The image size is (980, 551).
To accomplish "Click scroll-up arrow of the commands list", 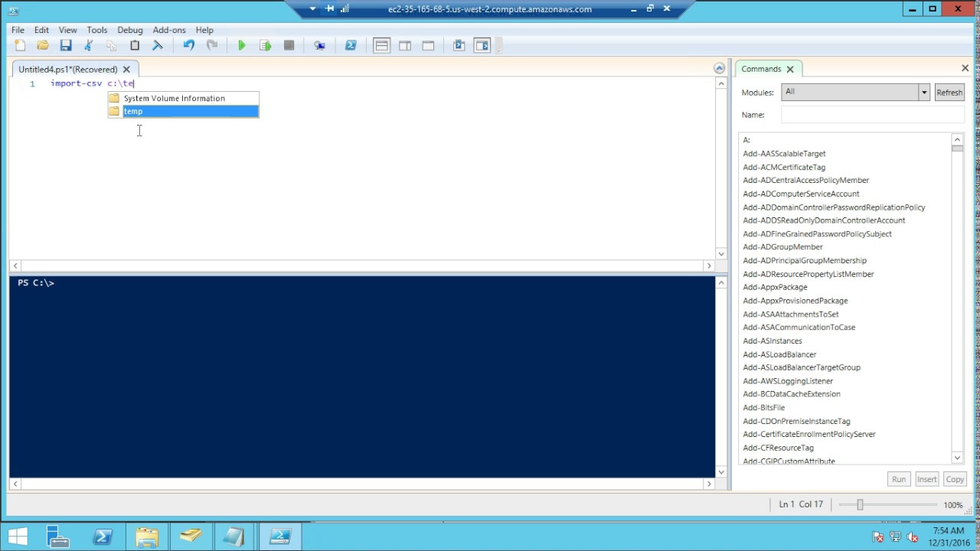I will point(957,139).
